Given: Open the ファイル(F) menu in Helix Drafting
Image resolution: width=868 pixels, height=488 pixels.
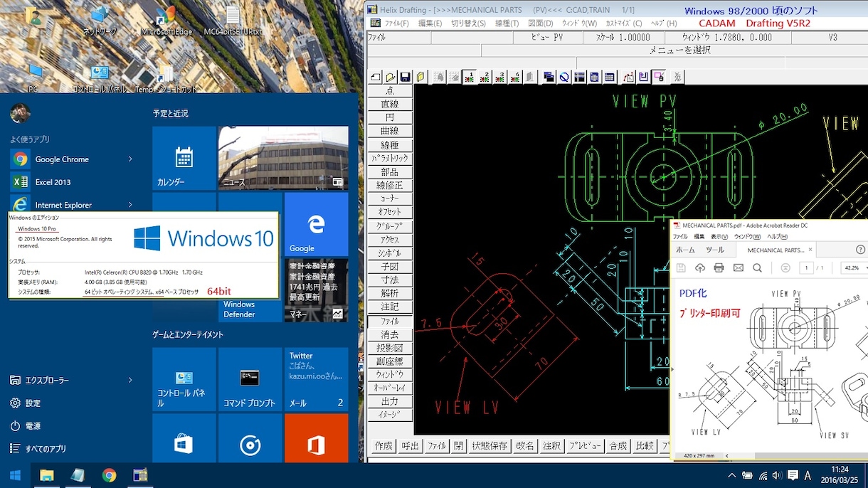Looking at the screenshot, I should 398,23.
